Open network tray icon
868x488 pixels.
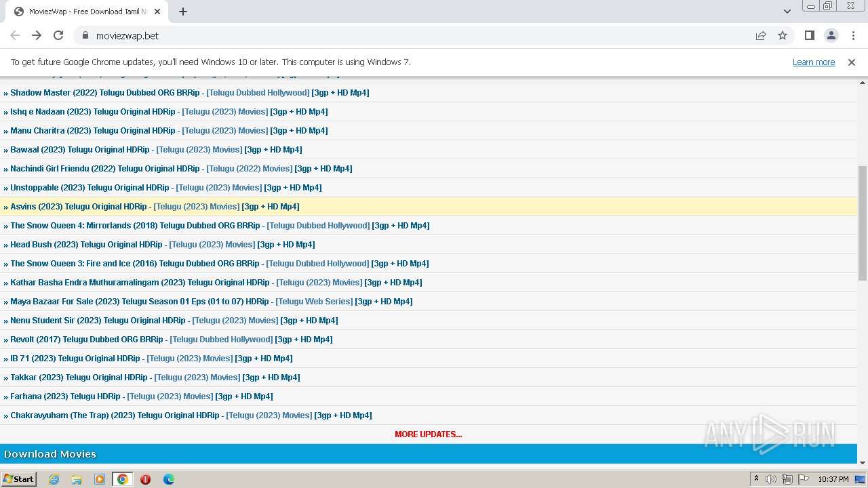pos(787,479)
